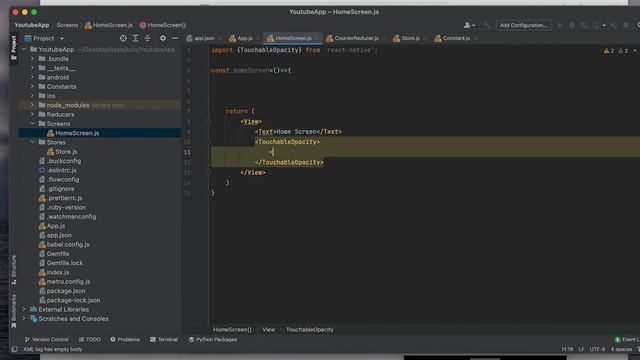Collapse the Stores folder
The height and width of the screenshot is (360, 640).
tap(32, 142)
